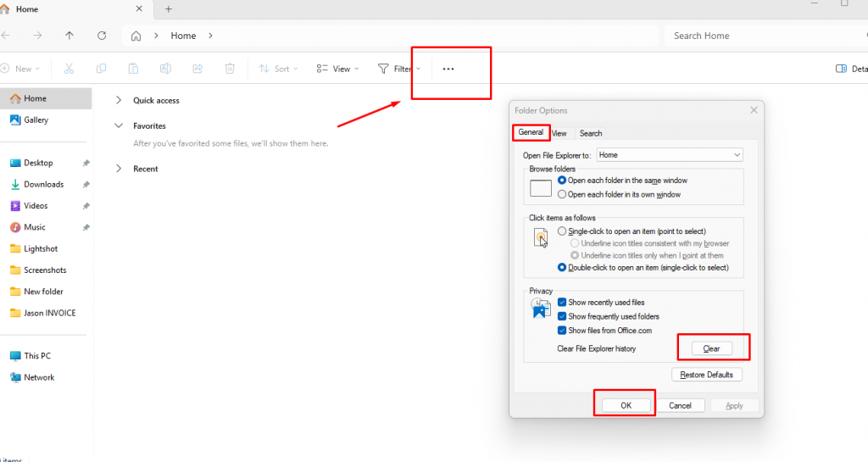This screenshot has width=868, height=462.
Task: Open the See more ellipsis menu
Action: tap(448, 69)
